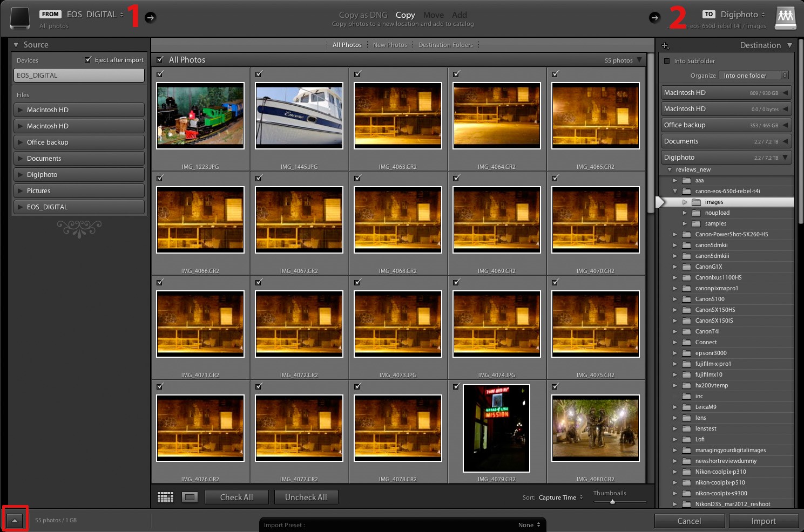Click the camera device icon top-left

(x=19, y=17)
